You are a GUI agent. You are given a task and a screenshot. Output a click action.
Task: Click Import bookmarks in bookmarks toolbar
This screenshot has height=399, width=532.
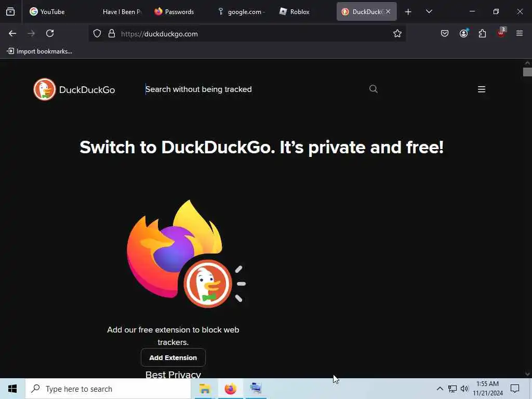pyautogui.click(x=39, y=51)
